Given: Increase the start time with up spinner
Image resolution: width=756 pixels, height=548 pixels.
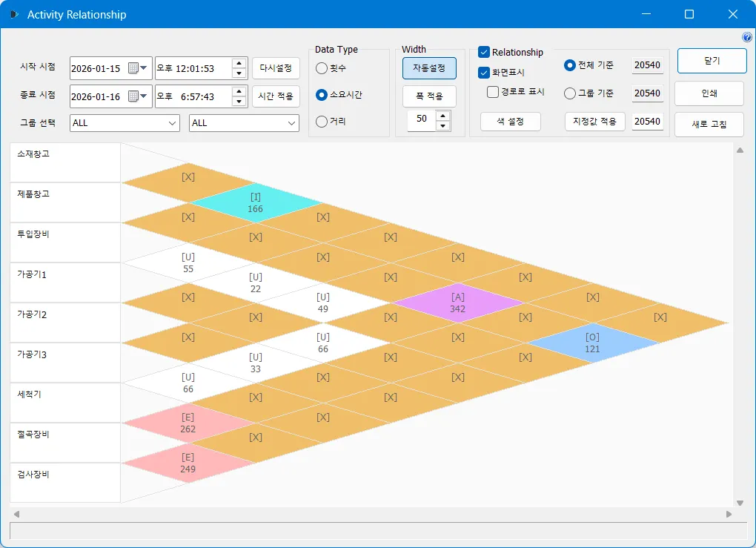Looking at the screenshot, I should point(239,64).
